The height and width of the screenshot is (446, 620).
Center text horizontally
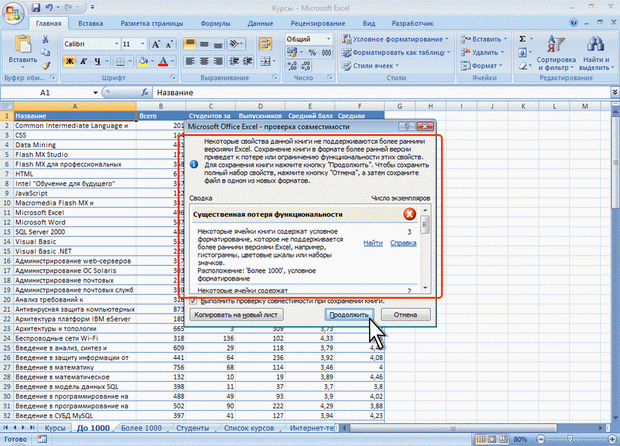point(204,61)
